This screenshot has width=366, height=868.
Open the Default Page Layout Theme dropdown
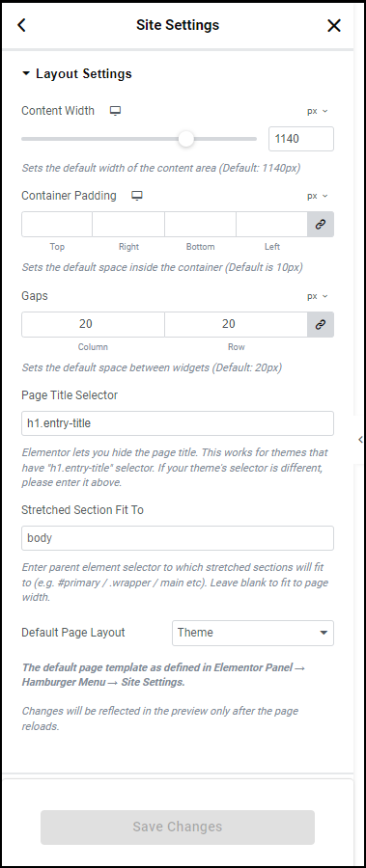coord(253,633)
